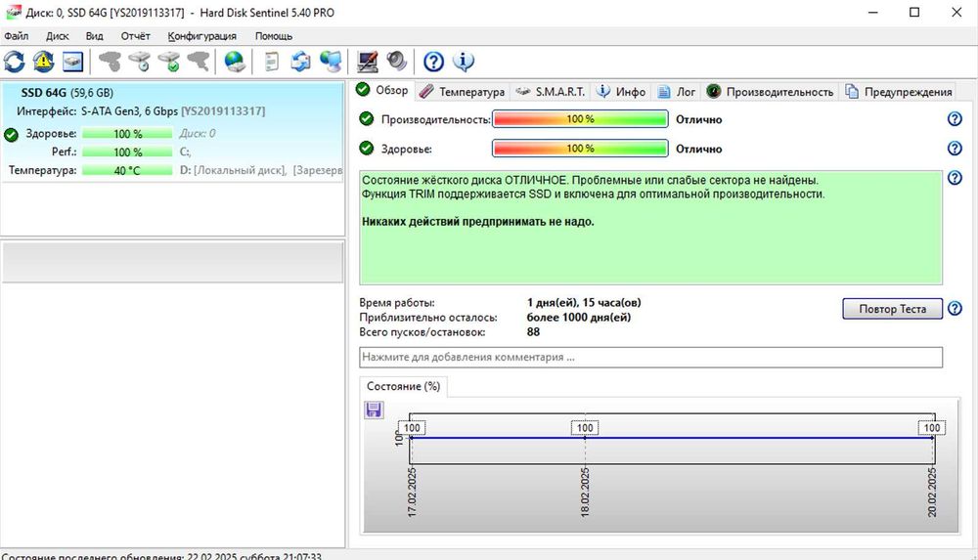Switch to the Обзор tab
The width and height of the screenshot is (978, 560).
(381, 91)
